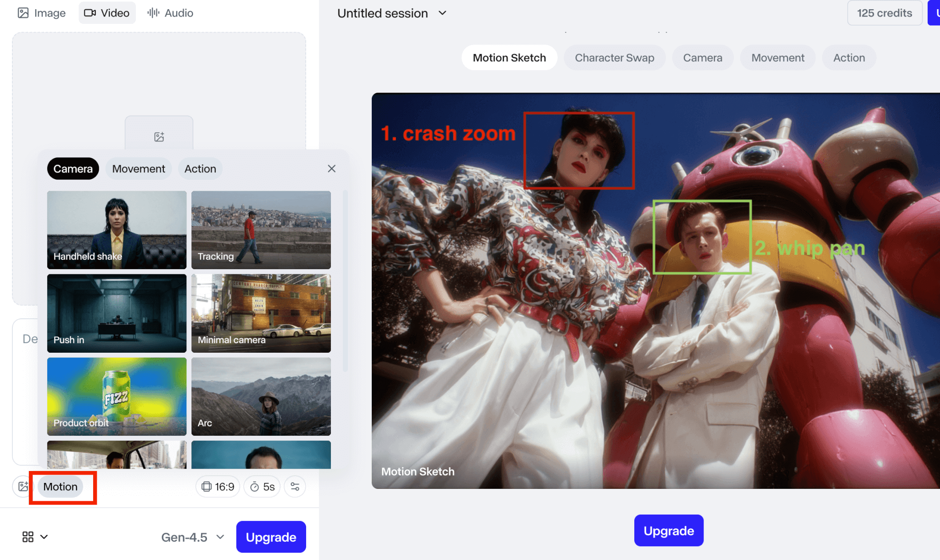Click the image reference icon beside the Motion button
This screenshot has width=940, height=560.
point(22,487)
